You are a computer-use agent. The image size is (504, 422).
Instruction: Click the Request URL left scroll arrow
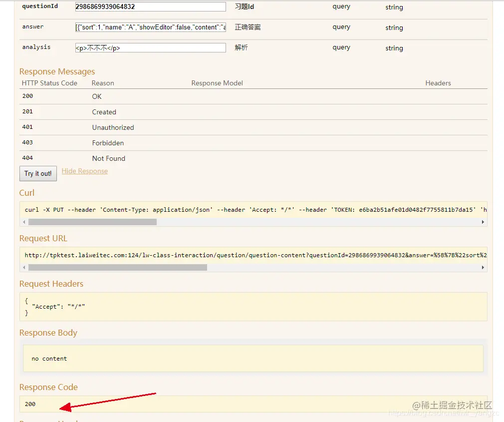click(x=24, y=267)
